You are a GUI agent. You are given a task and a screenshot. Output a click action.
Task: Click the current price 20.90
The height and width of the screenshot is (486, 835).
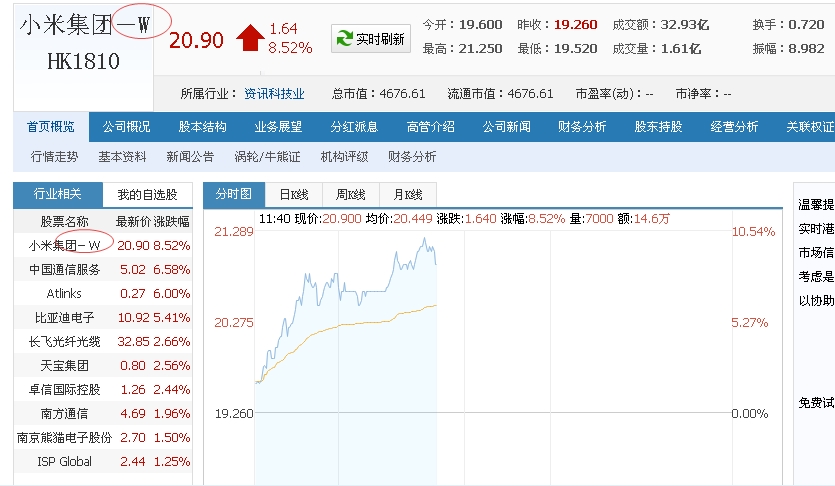click(x=197, y=40)
